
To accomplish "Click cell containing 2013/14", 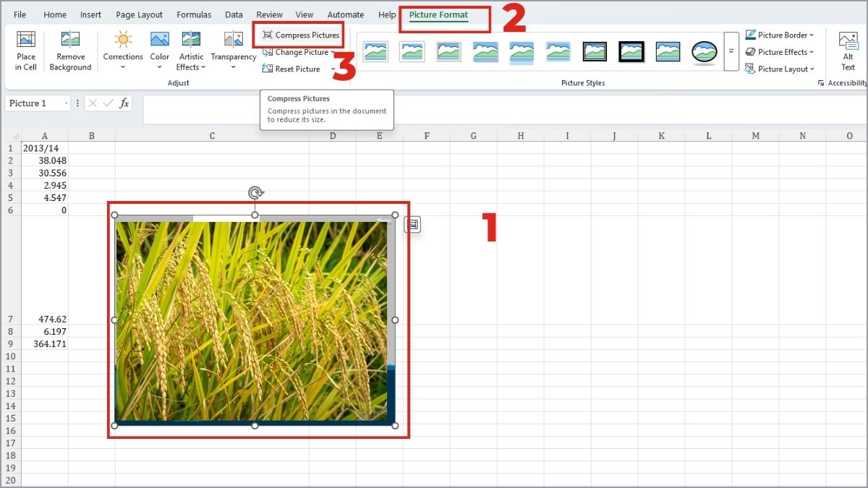I will [x=45, y=147].
